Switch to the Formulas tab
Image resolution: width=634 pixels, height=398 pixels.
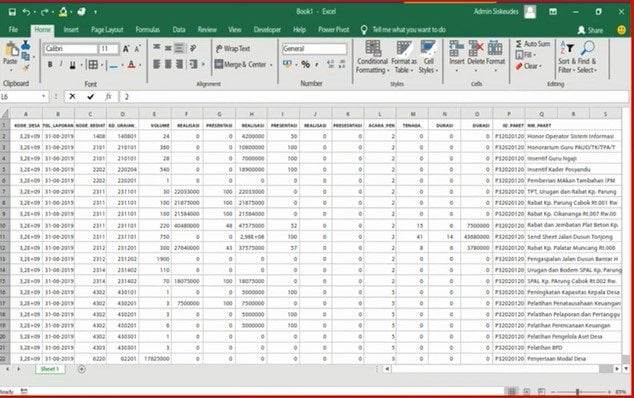pos(148,30)
